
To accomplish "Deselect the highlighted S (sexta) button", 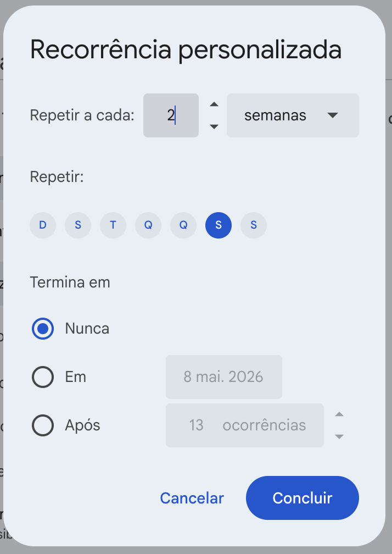I will click(219, 225).
